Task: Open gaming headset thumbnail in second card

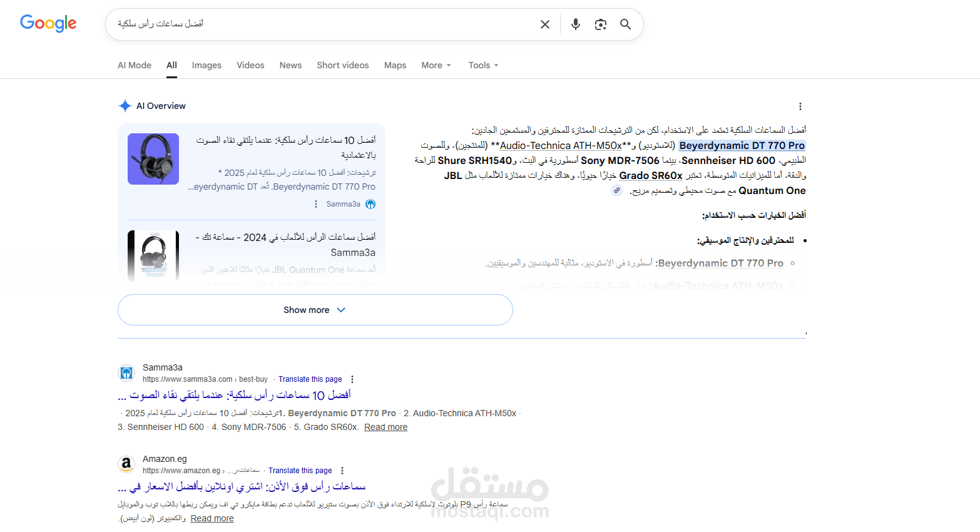Action: pyautogui.click(x=153, y=255)
